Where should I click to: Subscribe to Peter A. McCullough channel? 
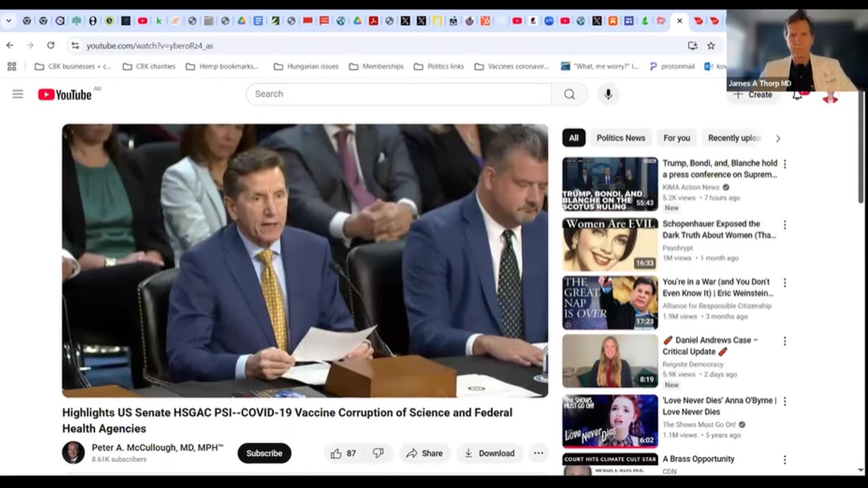[x=264, y=453]
